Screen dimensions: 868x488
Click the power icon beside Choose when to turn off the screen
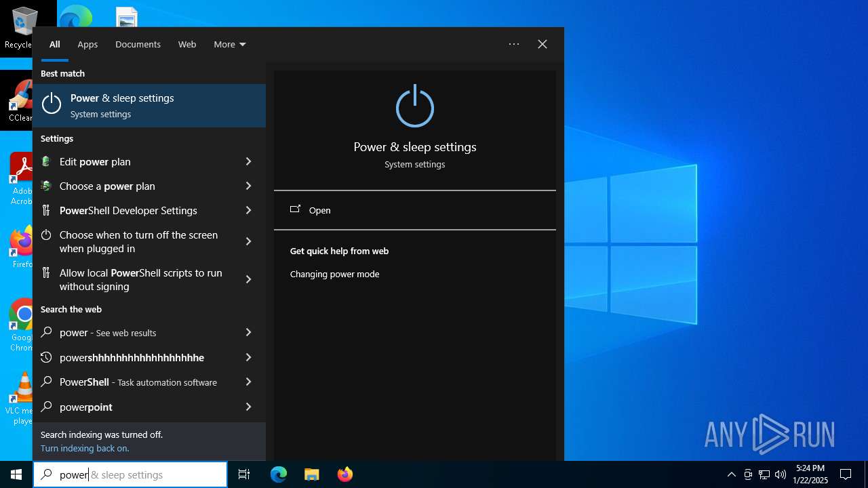click(x=46, y=235)
